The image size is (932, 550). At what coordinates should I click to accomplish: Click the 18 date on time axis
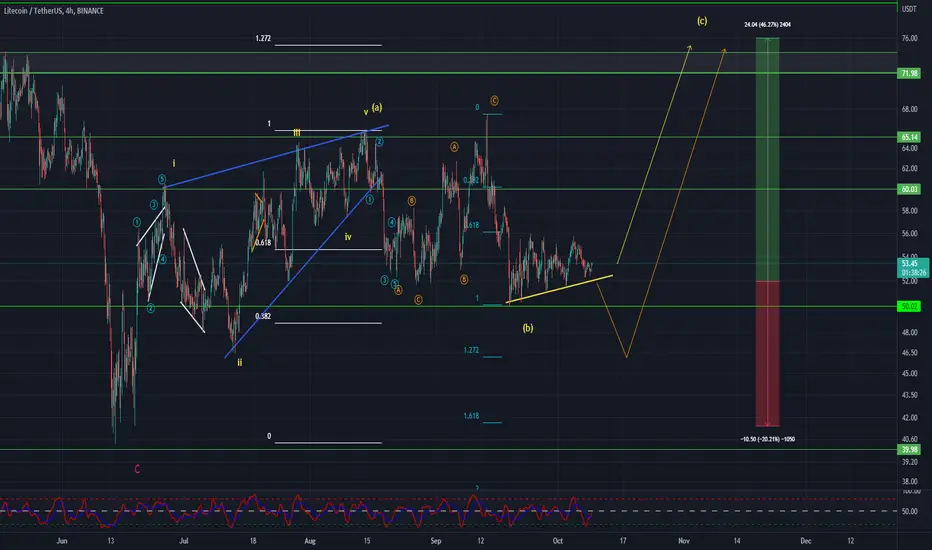point(253,540)
